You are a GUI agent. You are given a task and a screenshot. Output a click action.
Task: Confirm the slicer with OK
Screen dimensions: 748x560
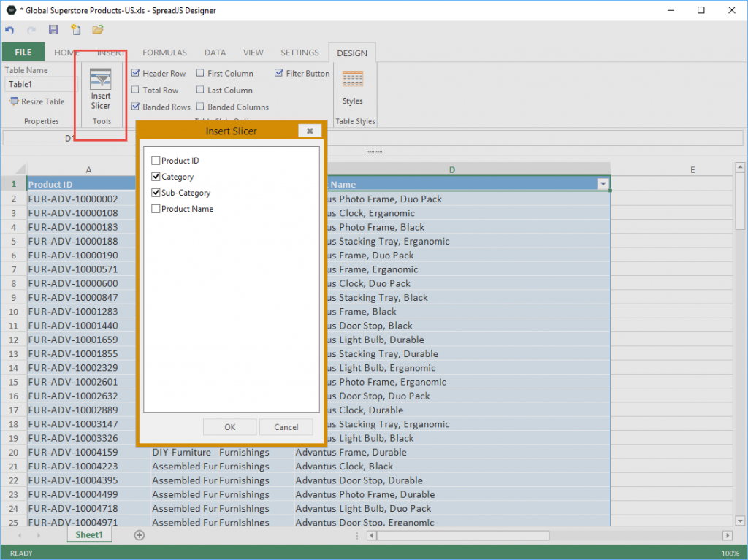point(230,427)
